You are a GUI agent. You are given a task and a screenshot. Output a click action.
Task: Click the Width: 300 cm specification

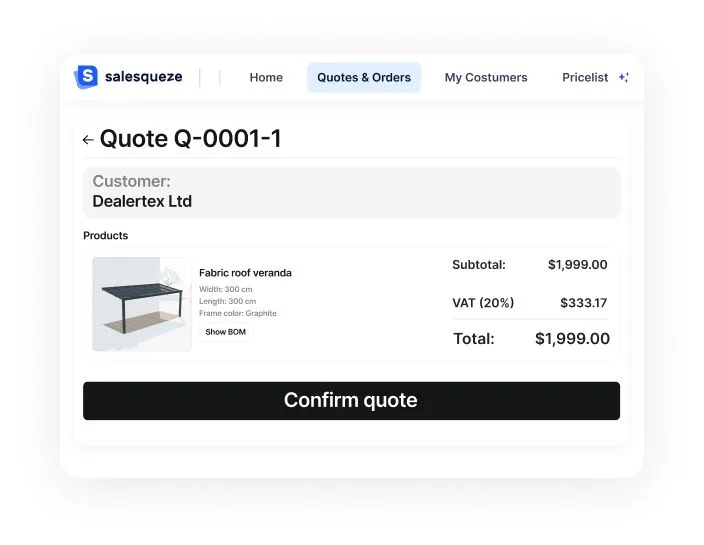click(x=225, y=289)
